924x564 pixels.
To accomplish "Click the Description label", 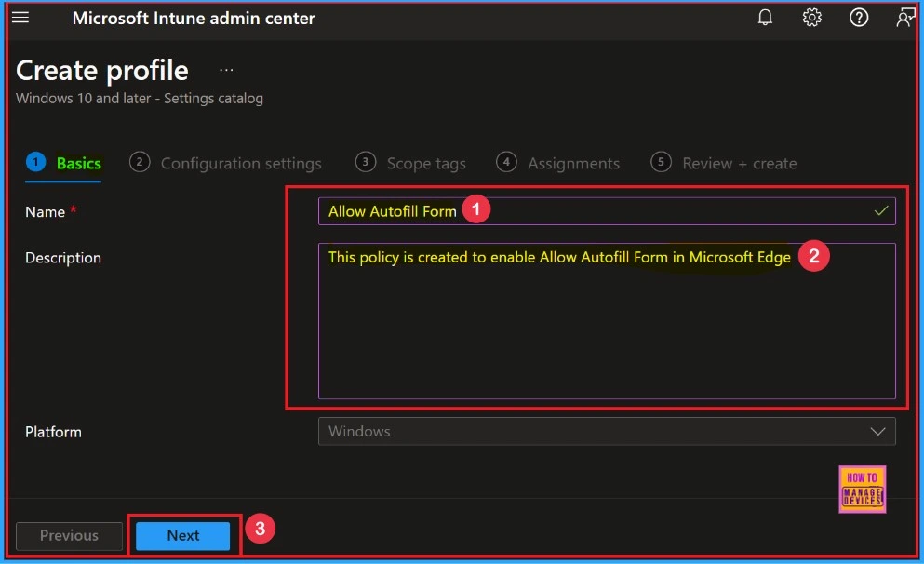I will (x=63, y=258).
